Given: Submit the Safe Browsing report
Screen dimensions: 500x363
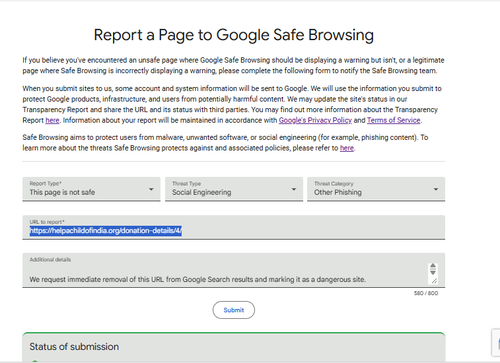Looking at the screenshot, I should (x=234, y=310).
